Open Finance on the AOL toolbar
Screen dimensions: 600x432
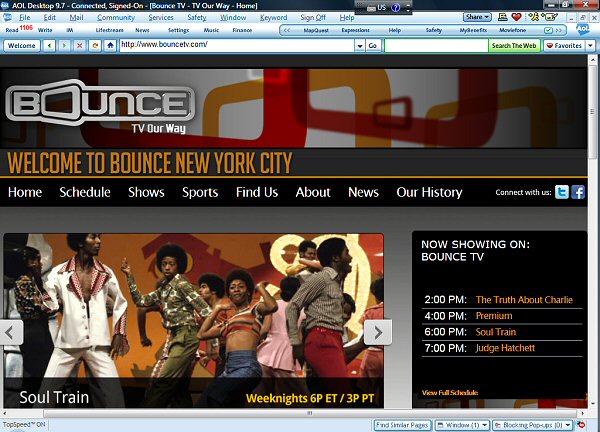click(x=242, y=30)
